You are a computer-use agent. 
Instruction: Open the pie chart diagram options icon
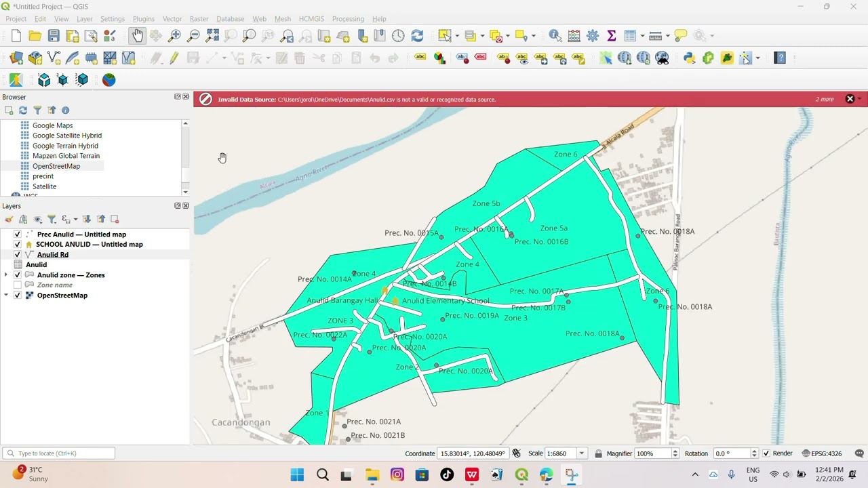coord(439,58)
